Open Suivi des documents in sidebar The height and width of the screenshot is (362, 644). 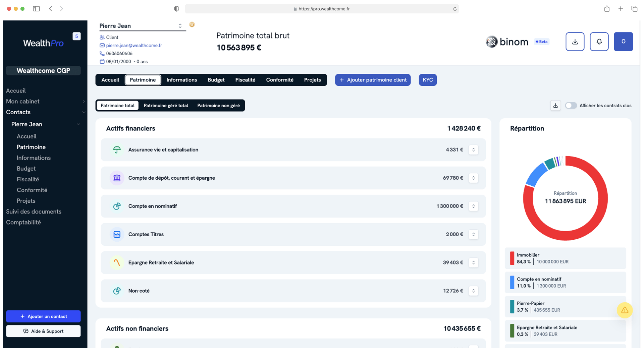pos(34,212)
